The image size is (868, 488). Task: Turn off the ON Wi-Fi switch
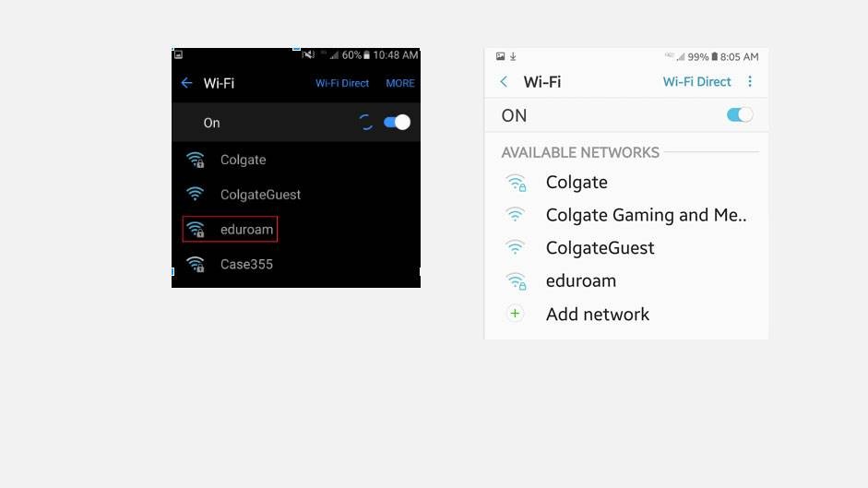pos(740,115)
